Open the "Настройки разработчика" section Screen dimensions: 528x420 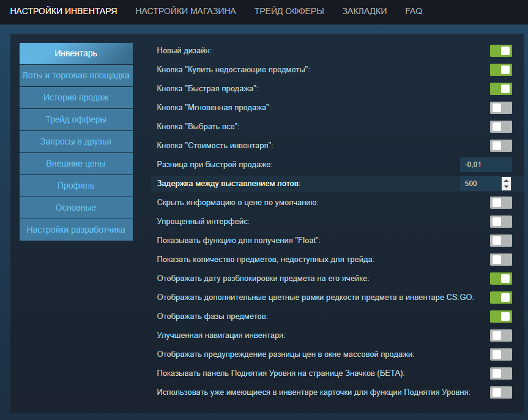coord(76,230)
